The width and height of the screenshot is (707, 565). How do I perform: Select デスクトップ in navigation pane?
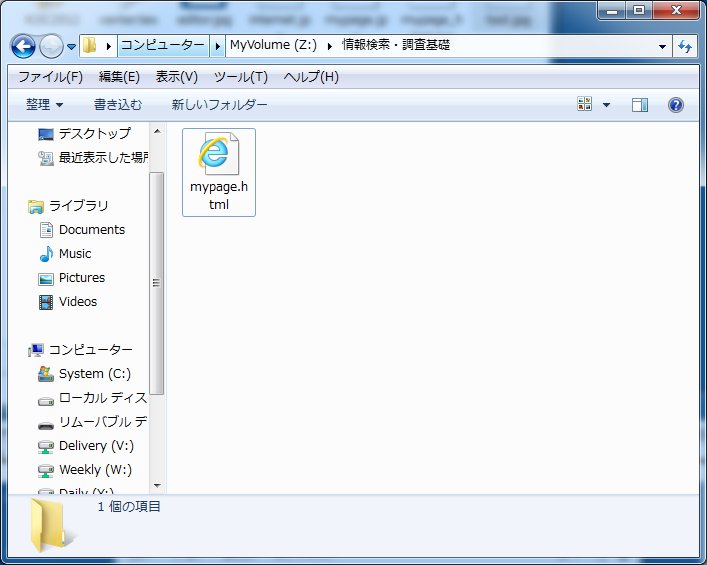(95, 133)
